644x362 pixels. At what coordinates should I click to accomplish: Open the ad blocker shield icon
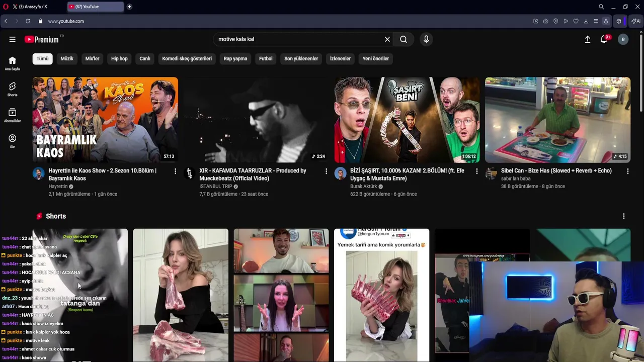(555, 21)
